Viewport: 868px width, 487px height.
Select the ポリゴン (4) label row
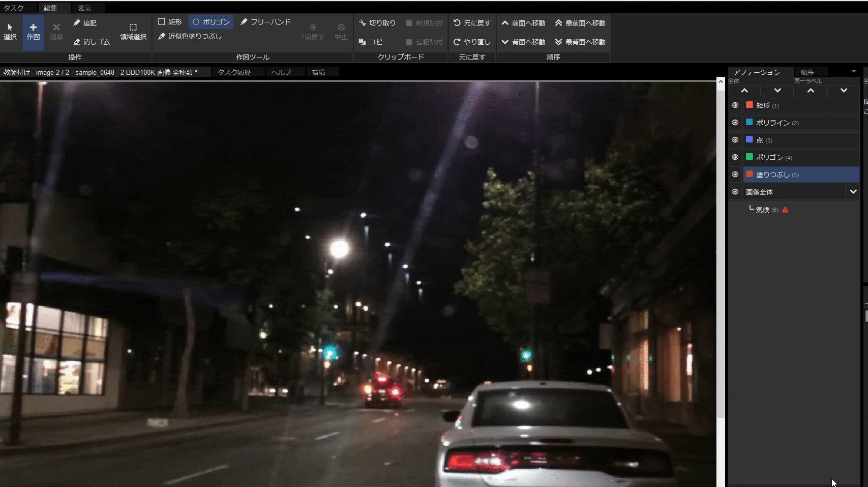(801, 157)
